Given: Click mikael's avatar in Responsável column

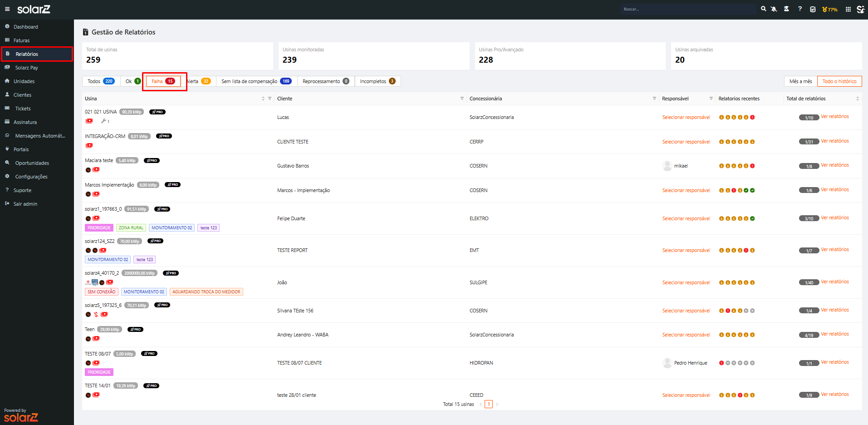Looking at the screenshot, I should tap(667, 166).
